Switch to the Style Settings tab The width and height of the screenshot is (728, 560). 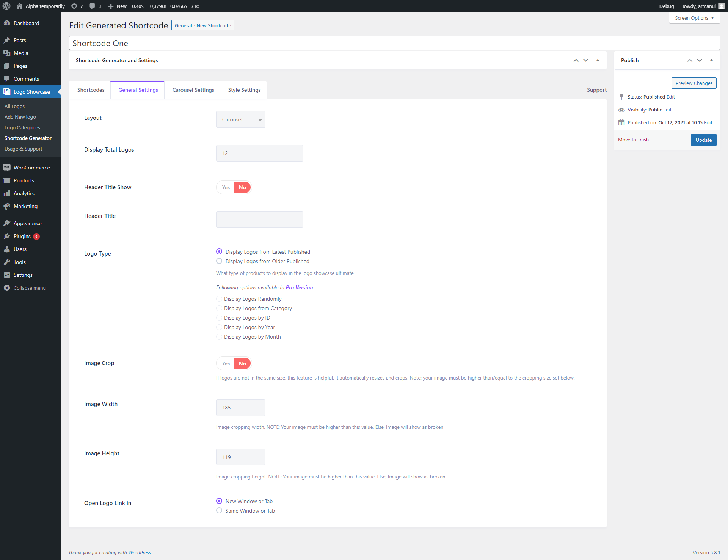(244, 90)
